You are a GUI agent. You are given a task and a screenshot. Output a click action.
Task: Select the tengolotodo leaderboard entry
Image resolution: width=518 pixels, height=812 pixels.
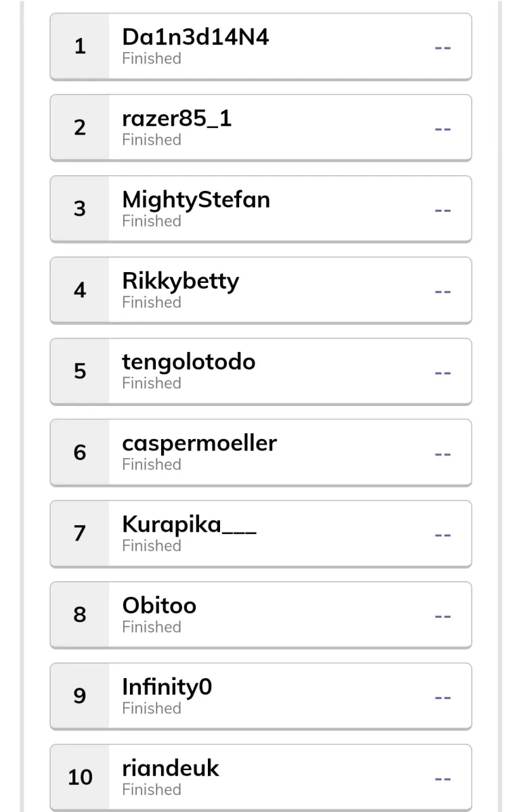[x=261, y=371]
